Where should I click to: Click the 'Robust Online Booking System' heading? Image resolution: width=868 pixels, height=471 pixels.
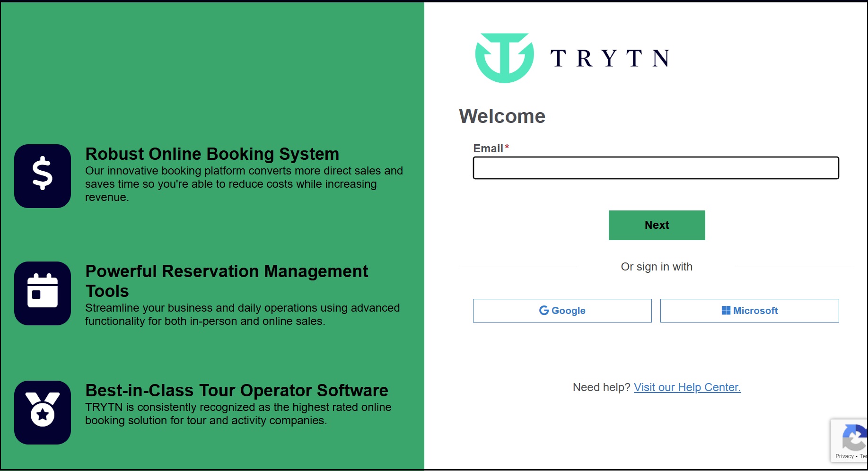pos(212,154)
